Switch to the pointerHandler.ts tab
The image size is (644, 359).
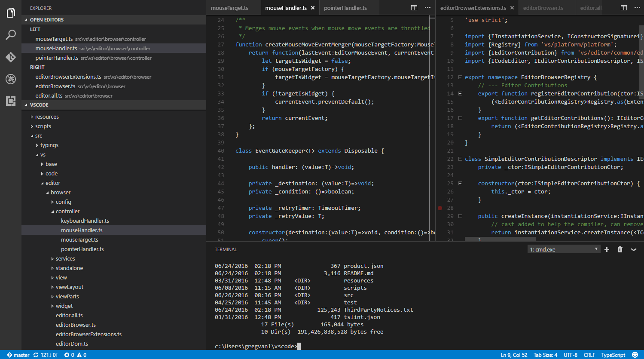point(345,7)
